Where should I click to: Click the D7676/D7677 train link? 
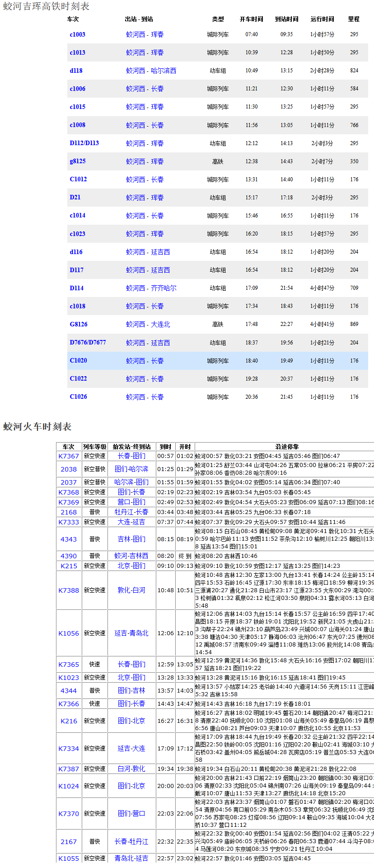point(88,342)
